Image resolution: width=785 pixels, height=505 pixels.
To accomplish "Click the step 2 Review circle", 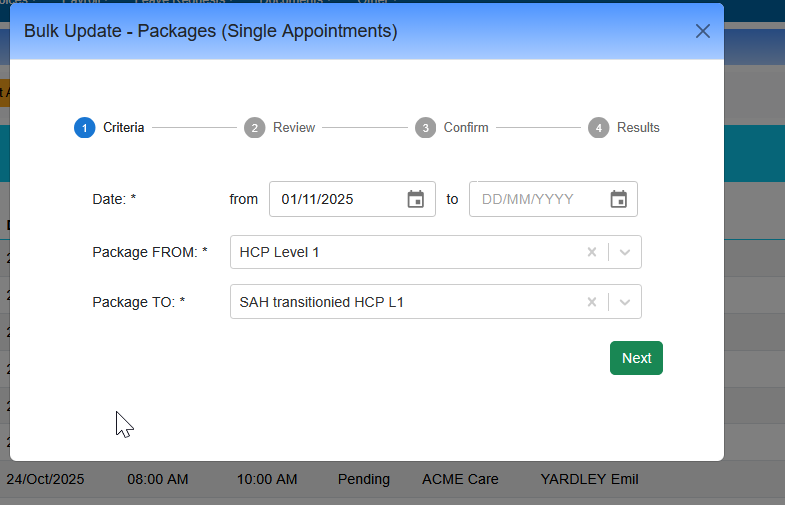I will 255,128.
